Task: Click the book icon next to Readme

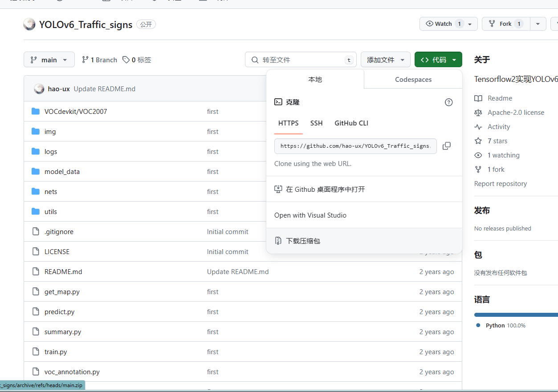Action: pos(478,98)
